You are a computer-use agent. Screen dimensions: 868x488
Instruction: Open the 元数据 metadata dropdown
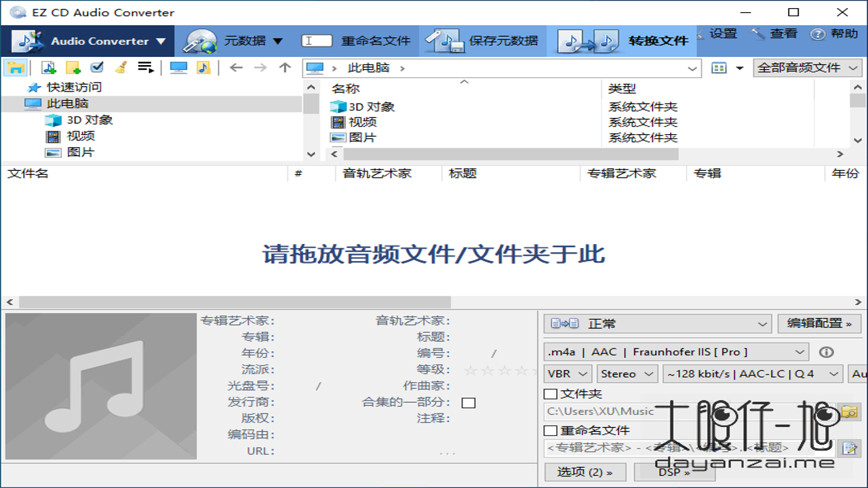click(234, 41)
